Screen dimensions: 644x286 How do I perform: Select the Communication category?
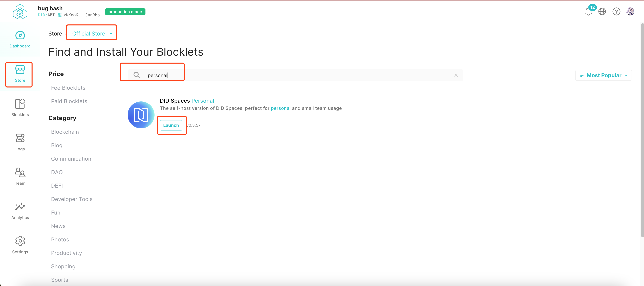click(x=71, y=159)
